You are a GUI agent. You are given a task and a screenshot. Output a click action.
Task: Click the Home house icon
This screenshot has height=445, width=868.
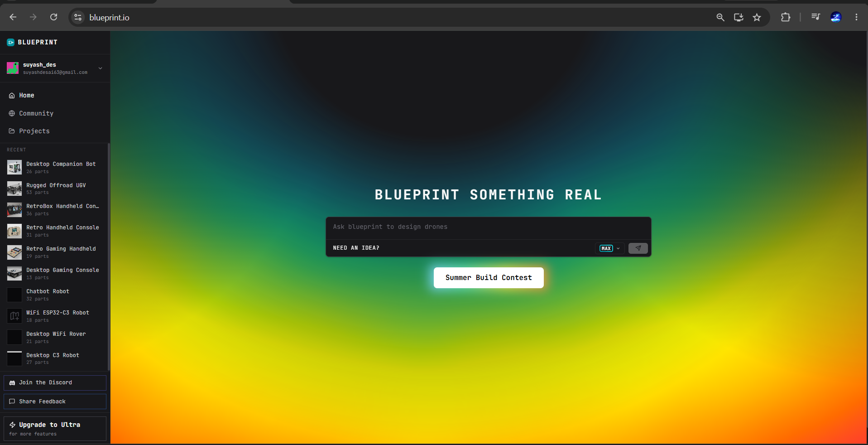12,96
